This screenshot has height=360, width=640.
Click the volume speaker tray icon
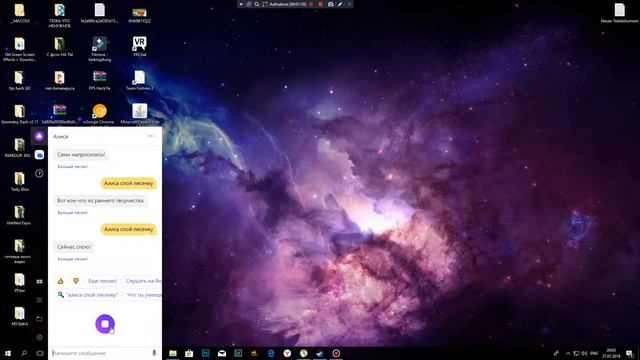tap(584, 353)
